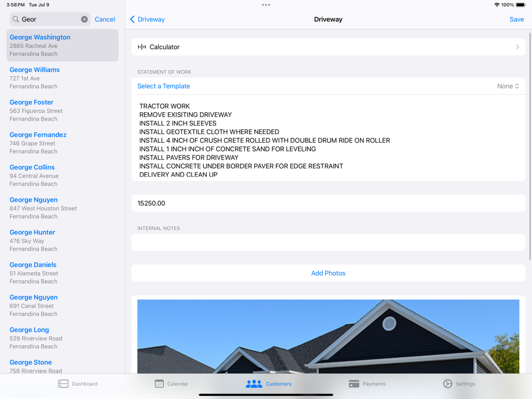The image size is (532, 399).
Task: Choose Select a Template
Action: coord(163,86)
